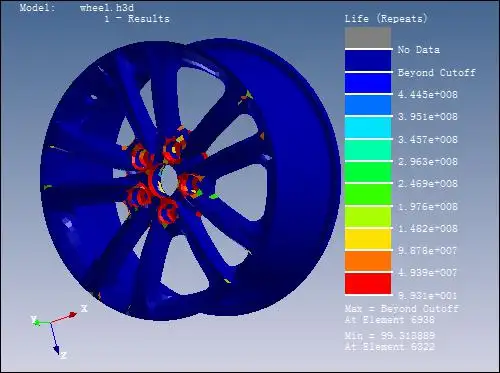This screenshot has height=373, width=500.
Task: Click the 9.931e+001 legend value
Action: [428, 295]
